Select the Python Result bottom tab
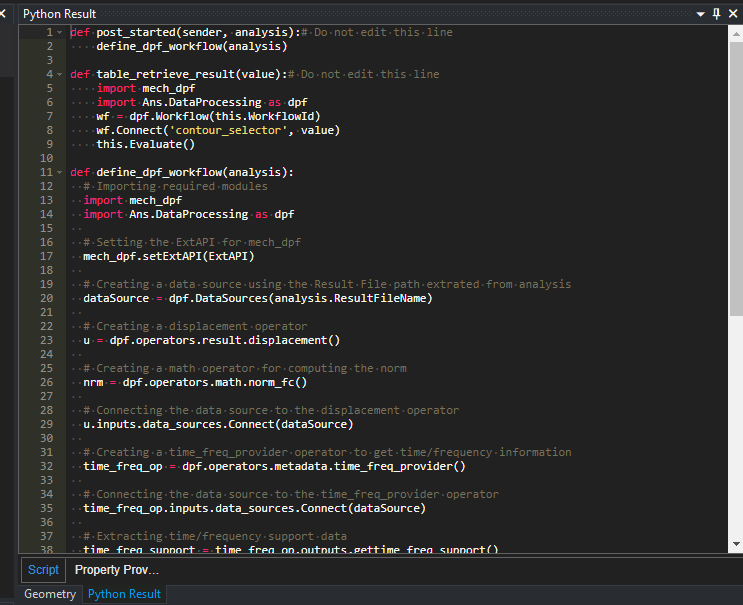The height and width of the screenshot is (605, 743). click(x=124, y=594)
